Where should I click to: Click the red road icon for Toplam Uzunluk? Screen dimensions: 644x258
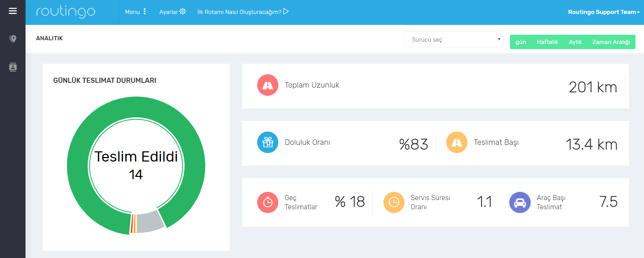pos(268,85)
